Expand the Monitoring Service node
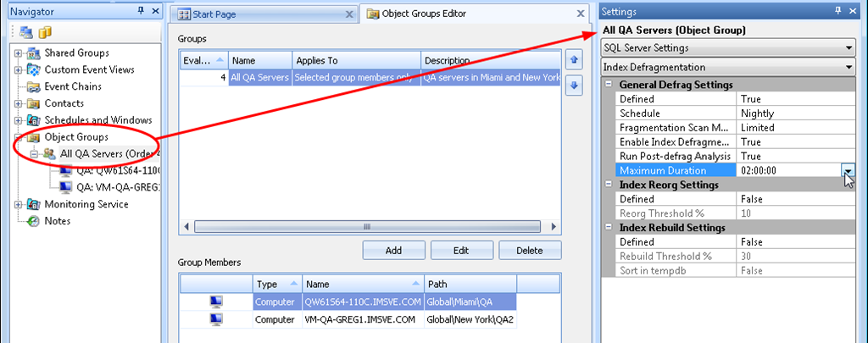 19,204
